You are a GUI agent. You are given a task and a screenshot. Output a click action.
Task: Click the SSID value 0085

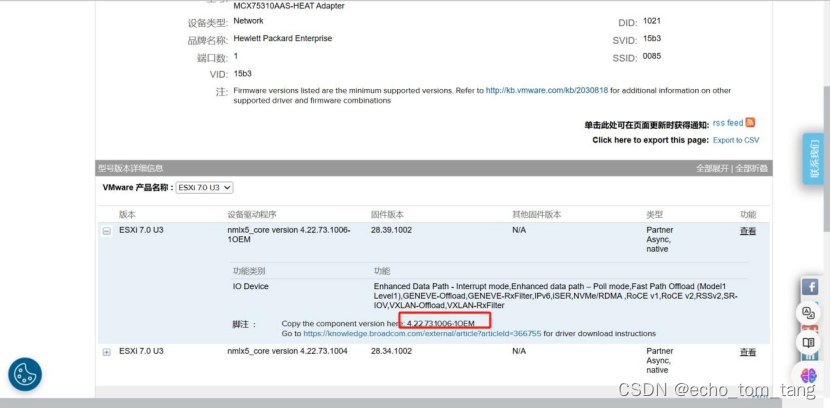[652, 56]
